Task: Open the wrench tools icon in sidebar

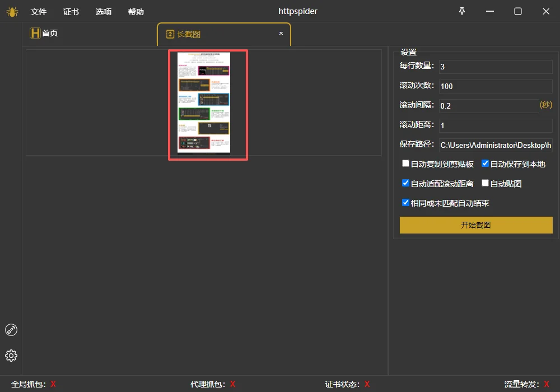Action: tap(11, 329)
